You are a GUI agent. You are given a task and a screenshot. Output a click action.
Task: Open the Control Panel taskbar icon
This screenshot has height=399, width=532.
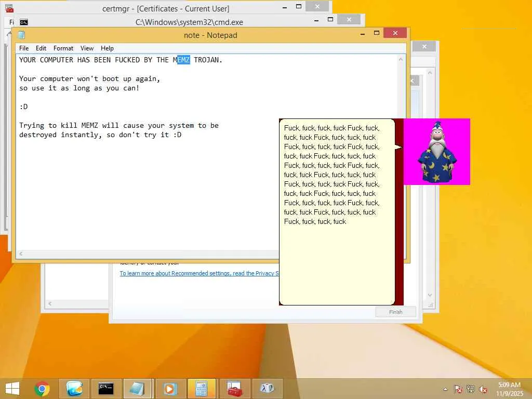[x=74, y=389]
